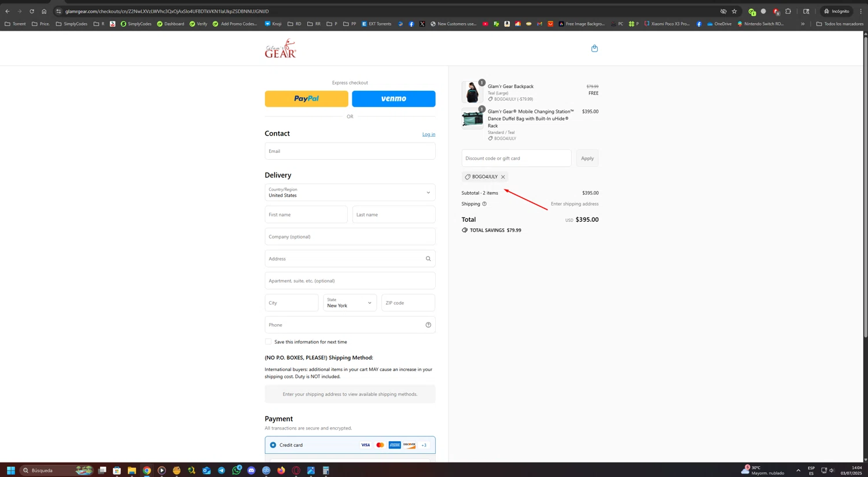Open Chrome's three-dot menu
This screenshot has height=477, width=868.
860,11
